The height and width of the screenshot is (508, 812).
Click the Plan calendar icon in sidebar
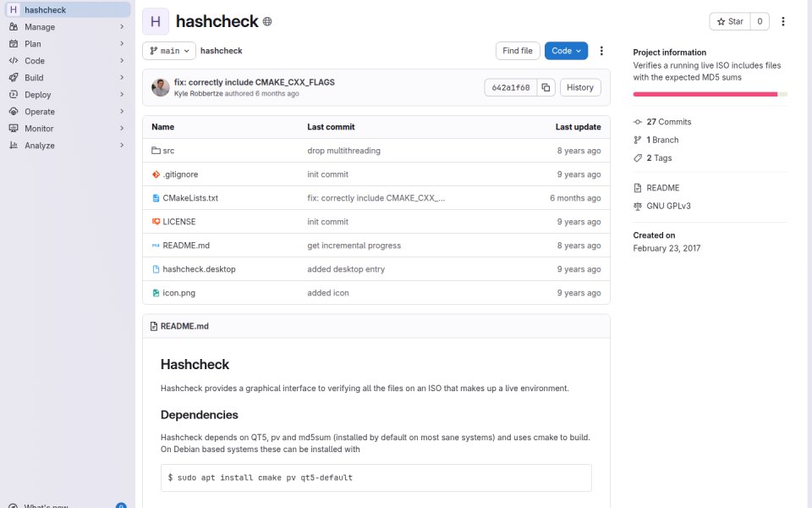[x=14, y=43]
